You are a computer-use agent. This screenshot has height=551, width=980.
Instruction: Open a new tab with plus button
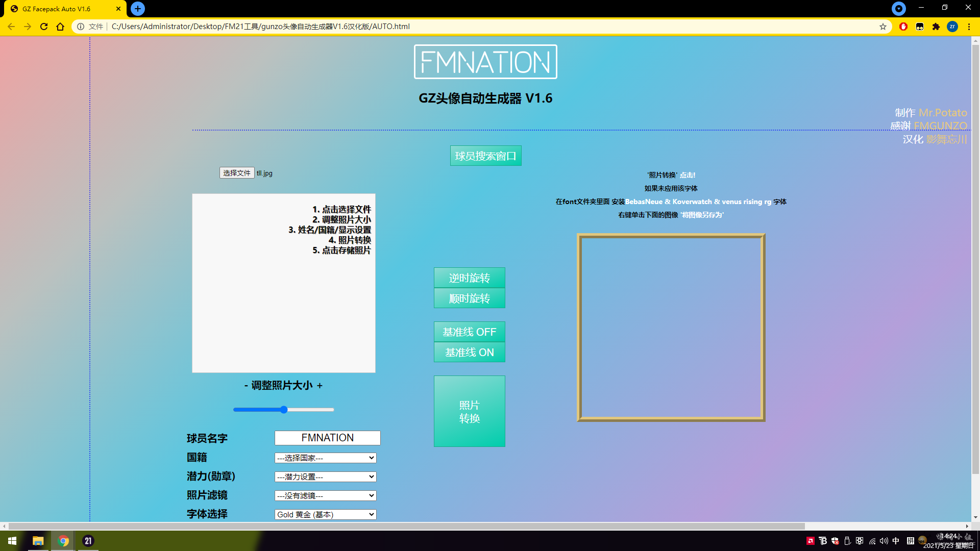pyautogui.click(x=138, y=9)
